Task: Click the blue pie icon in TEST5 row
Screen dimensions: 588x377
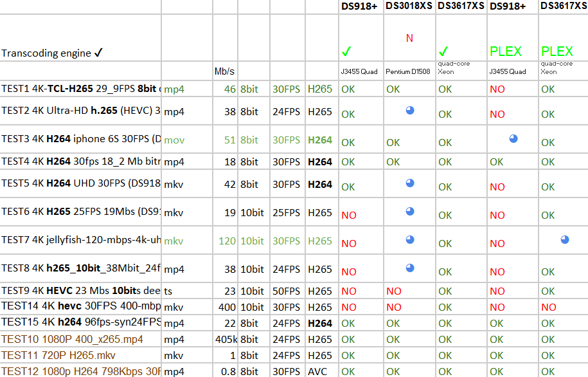Action: click(410, 183)
